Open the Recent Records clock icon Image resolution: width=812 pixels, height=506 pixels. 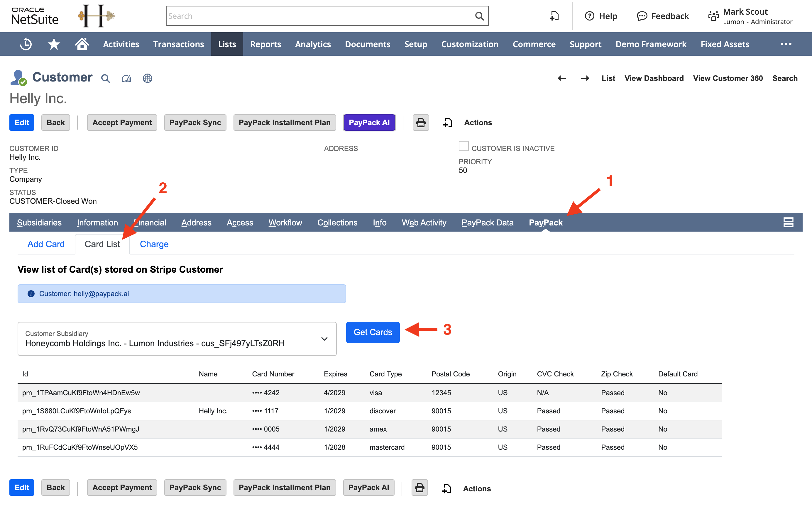click(26, 44)
